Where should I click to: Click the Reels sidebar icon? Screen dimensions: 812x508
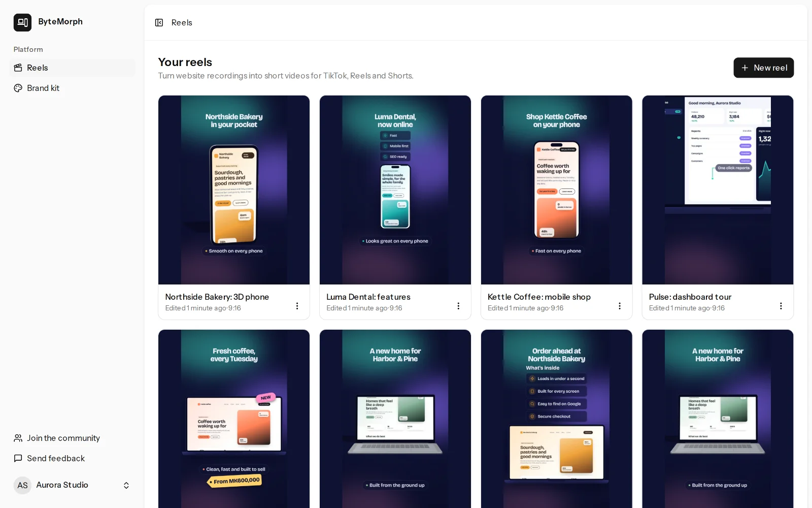18,68
